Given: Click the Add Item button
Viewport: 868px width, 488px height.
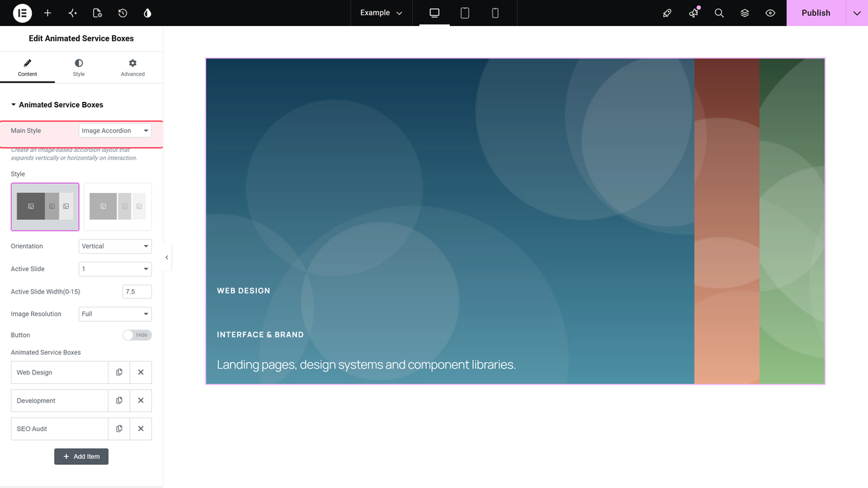Looking at the screenshot, I should coord(81,456).
